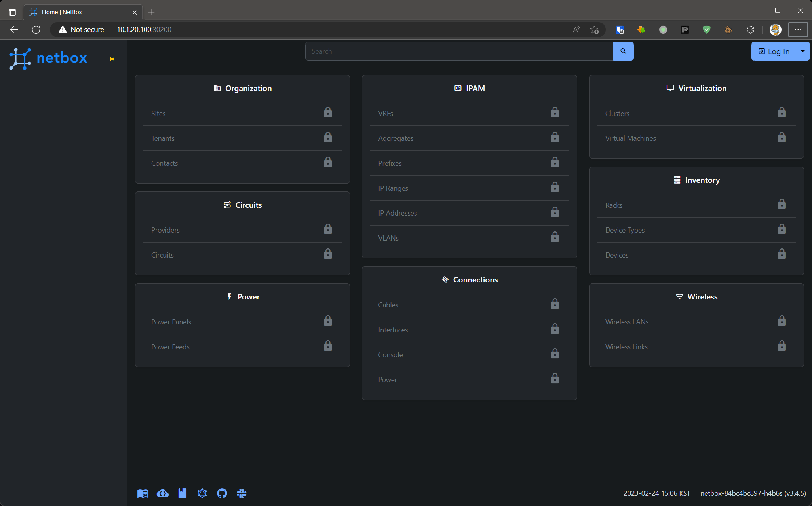Image resolution: width=812 pixels, height=506 pixels.
Task: Open browser tab actions menu
Action: coord(12,12)
